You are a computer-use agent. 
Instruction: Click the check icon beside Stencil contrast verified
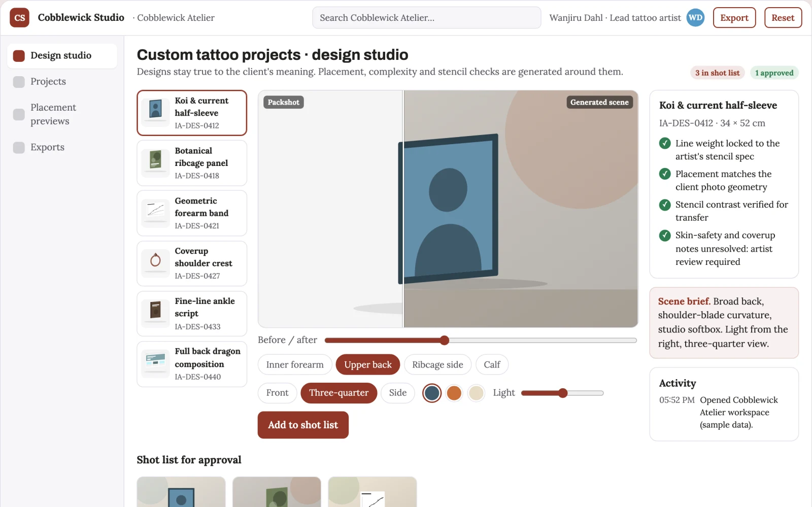click(665, 205)
